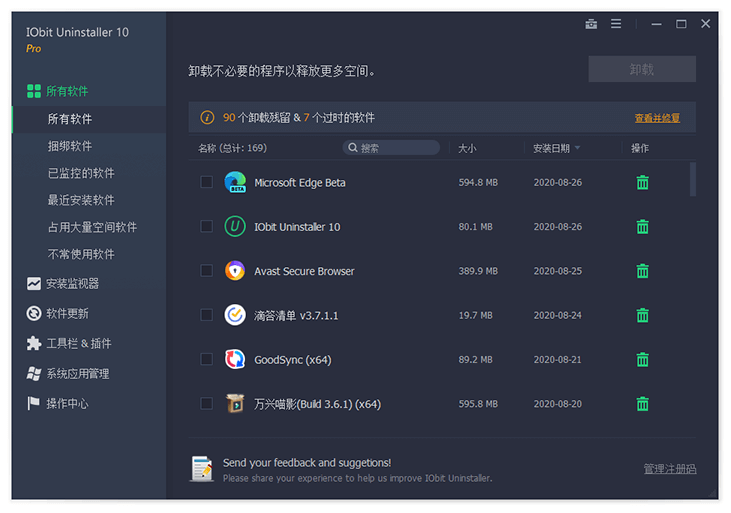Click the GoodSync (x64) name text
This screenshot has width=731, height=513.
293,360
